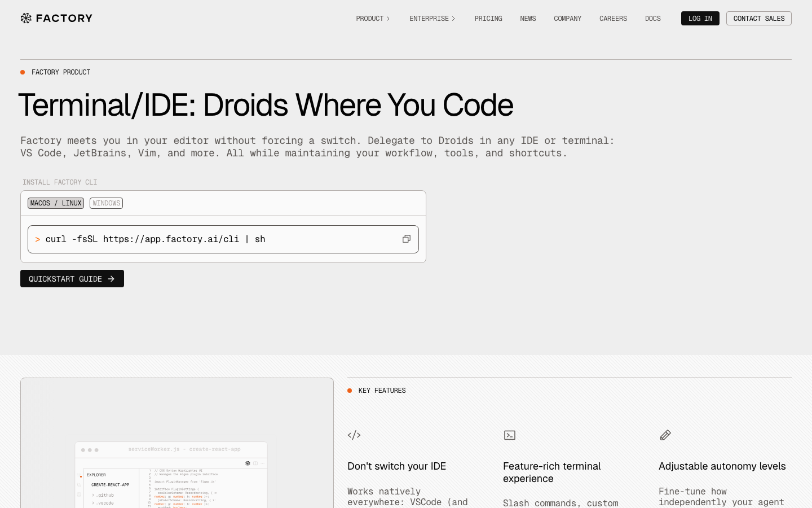Screen dimensions: 812x508
Task: Open the Quickstart Guide
Action: [72, 279]
